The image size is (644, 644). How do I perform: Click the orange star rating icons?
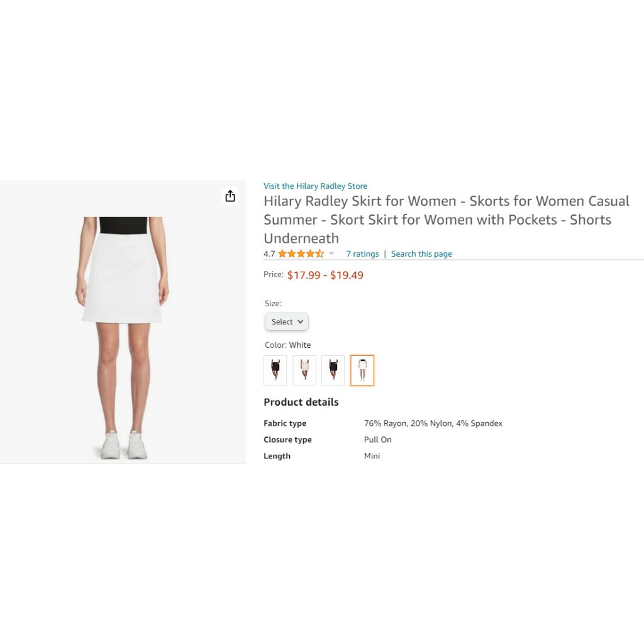pos(301,254)
